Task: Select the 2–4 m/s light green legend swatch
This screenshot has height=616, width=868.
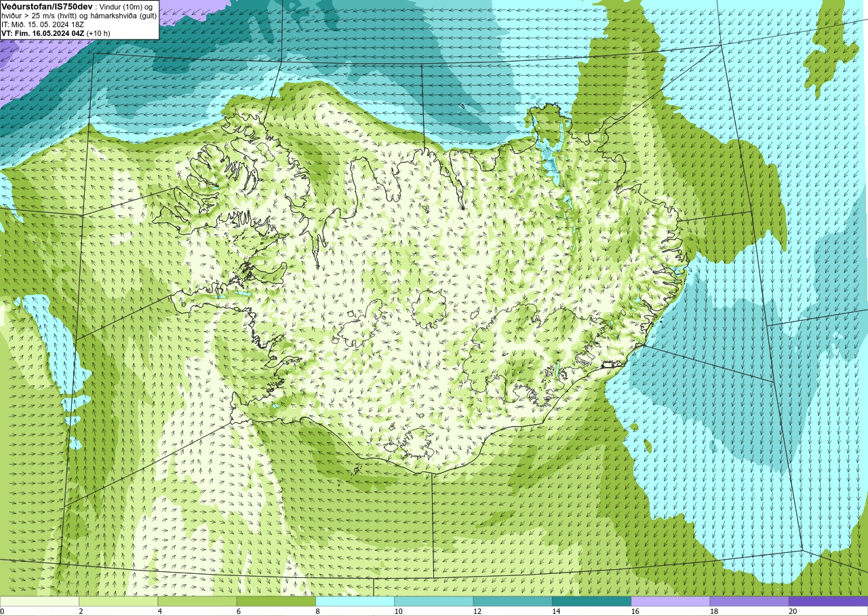Action: [x=118, y=601]
